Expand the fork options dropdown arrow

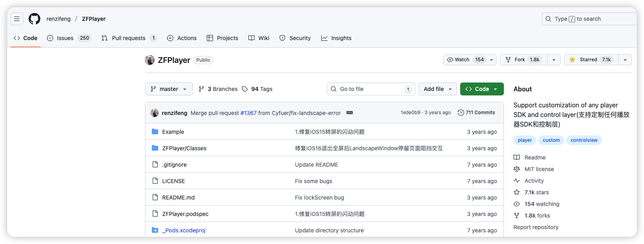point(554,60)
